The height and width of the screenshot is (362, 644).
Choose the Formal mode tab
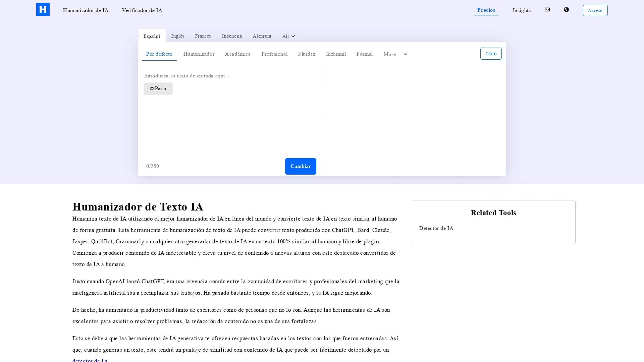(365, 54)
